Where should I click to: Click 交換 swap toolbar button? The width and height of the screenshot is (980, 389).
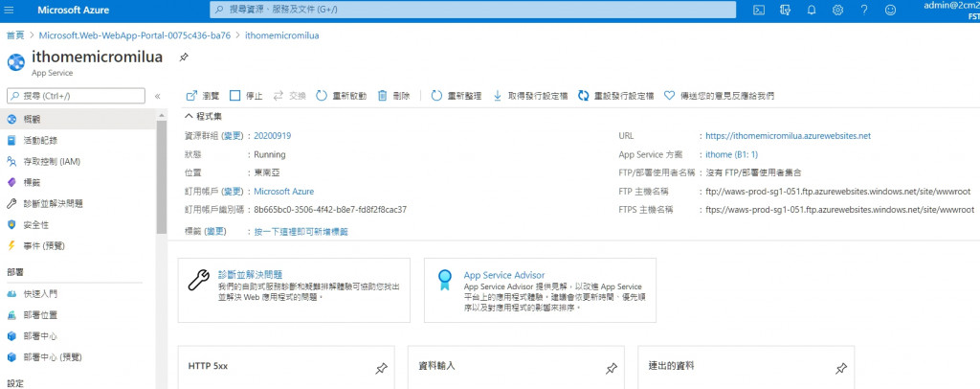(x=289, y=96)
